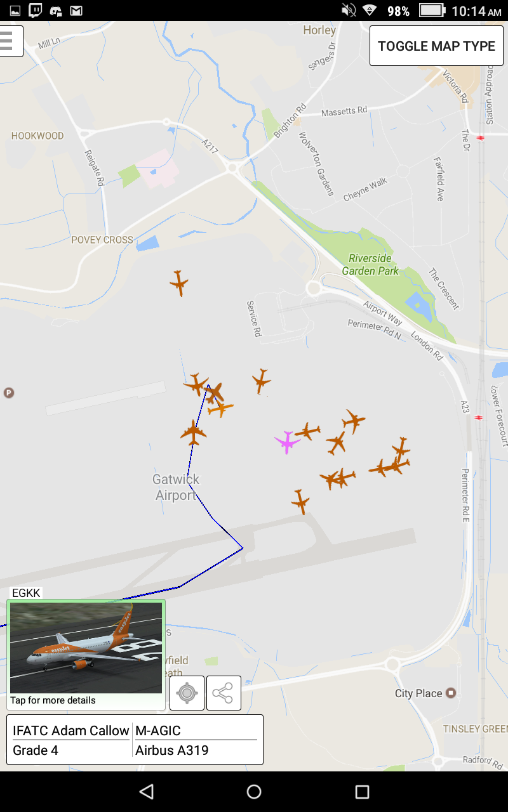Go back with Android back button
Viewport: 508px width, 812px height.
tap(147, 792)
